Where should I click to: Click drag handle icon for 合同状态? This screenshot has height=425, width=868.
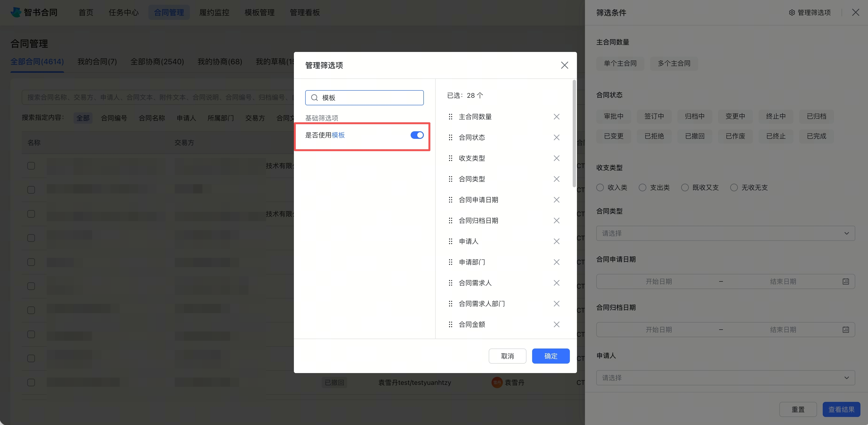(451, 137)
